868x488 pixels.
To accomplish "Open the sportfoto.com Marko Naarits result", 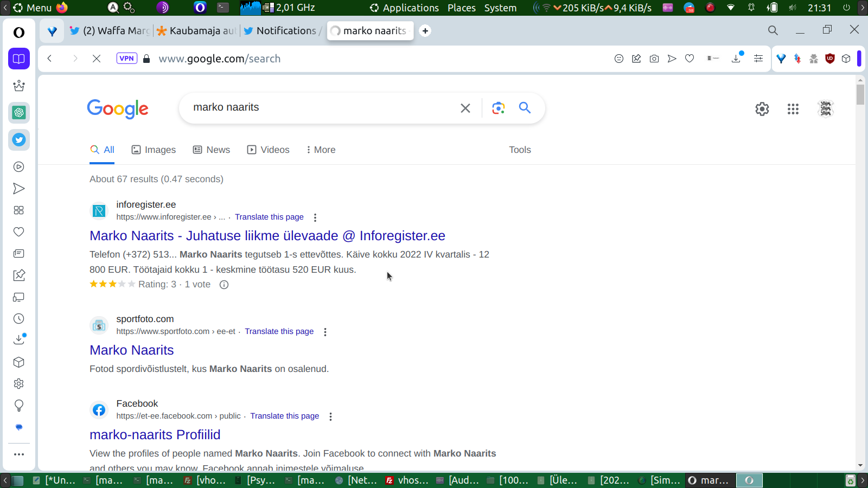I will click(x=132, y=350).
